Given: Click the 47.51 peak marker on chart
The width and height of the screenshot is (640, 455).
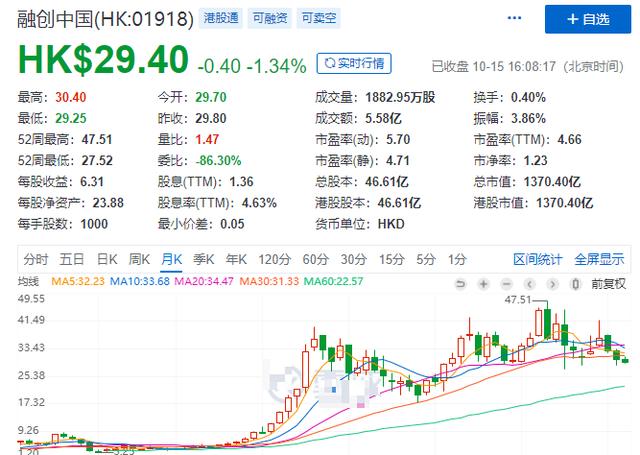Looking at the screenshot, I should point(518,300).
